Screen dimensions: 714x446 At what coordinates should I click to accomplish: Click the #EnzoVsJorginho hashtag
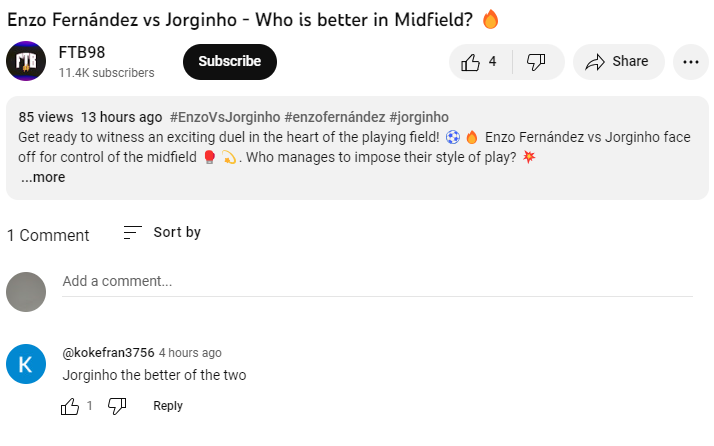click(x=225, y=117)
